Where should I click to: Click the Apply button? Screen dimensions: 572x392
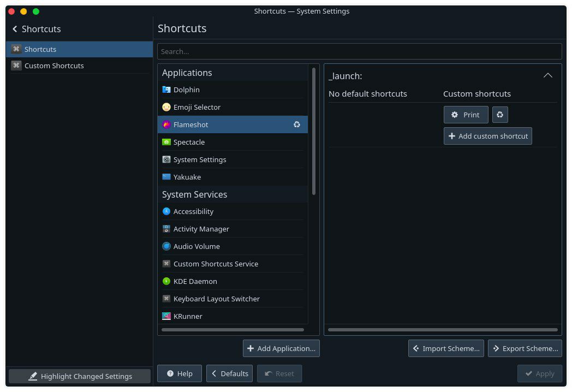click(540, 373)
